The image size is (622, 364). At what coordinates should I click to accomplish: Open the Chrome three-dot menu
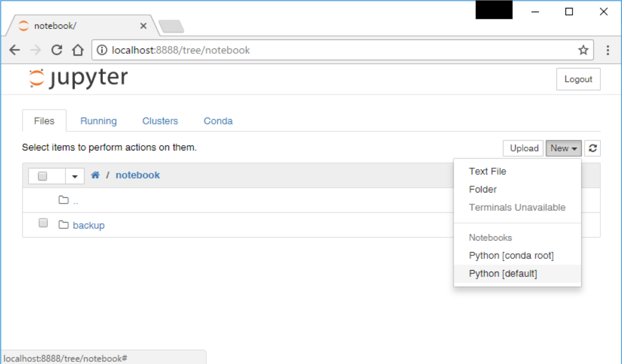click(x=608, y=50)
